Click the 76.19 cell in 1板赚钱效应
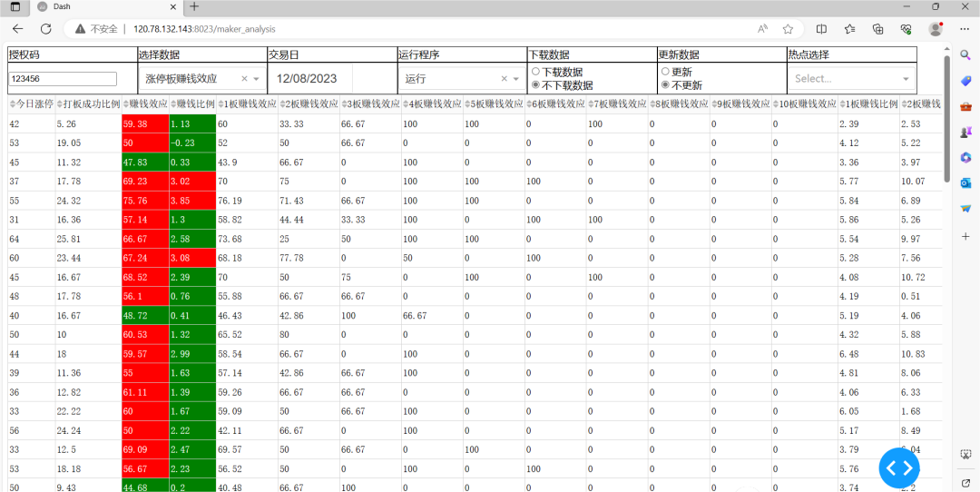980x492 pixels. coord(247,201)
